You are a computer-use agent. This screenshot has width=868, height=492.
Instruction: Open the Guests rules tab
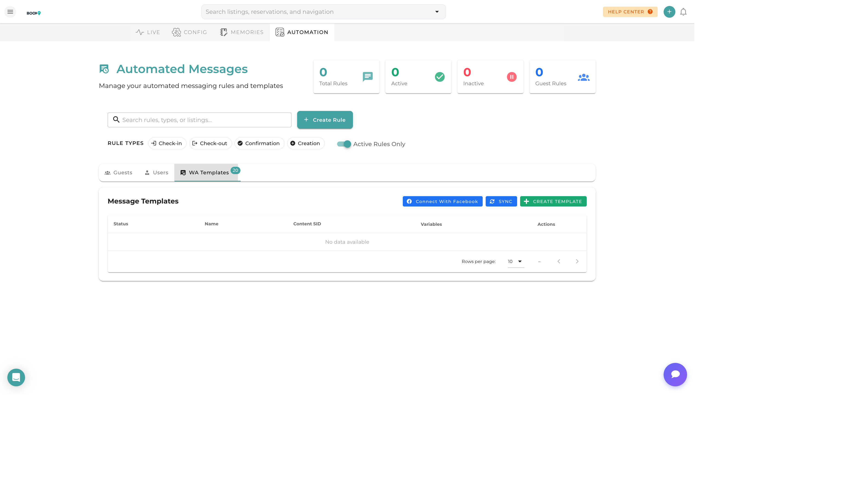118,173
